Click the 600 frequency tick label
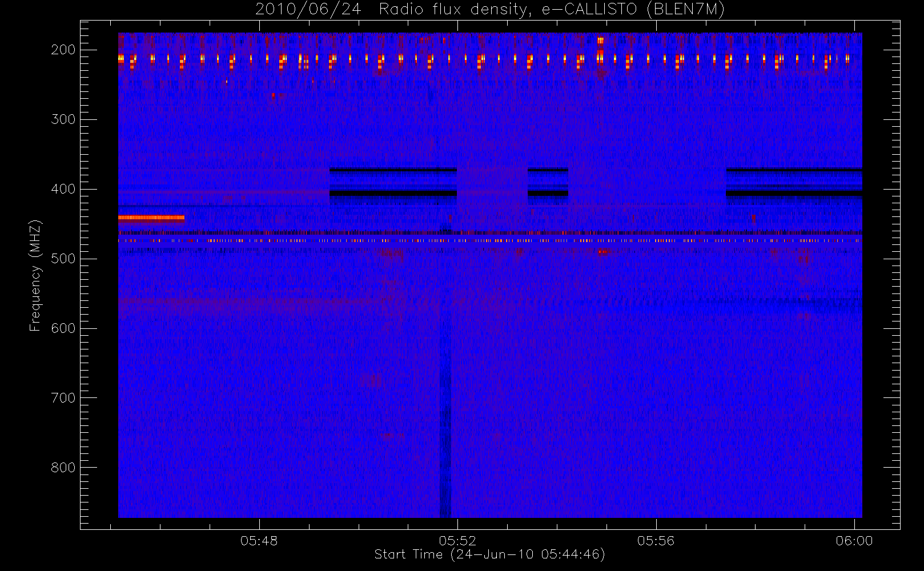Image resolution: width=924 pixels, height=571 pixels. point(63,328)
